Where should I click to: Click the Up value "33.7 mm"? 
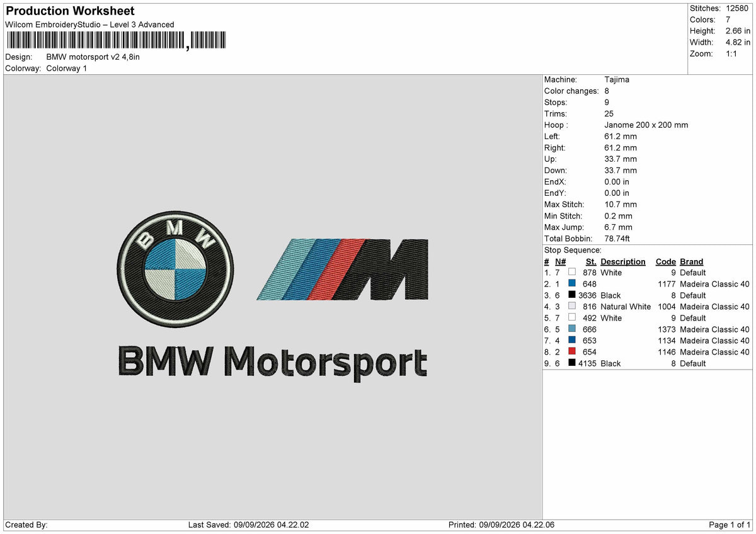point(621,159)
